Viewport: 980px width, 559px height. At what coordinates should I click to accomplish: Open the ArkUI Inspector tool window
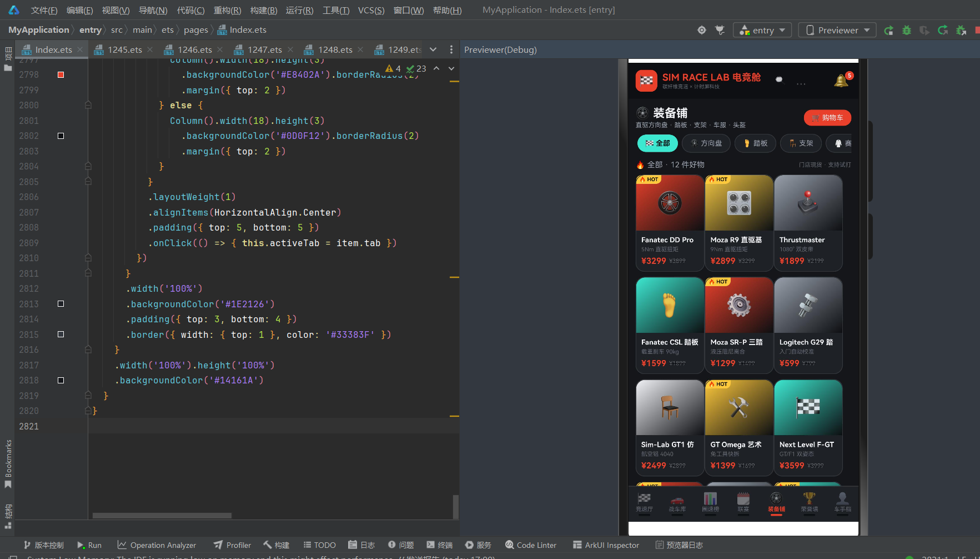pyautogui.click(x=606, y=545)
